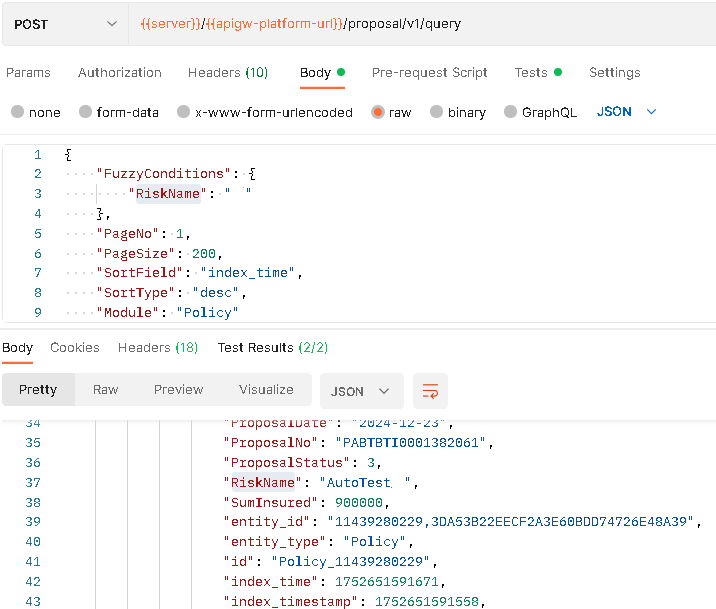Expand the request body JSON format dropdown
Screen dimensions: 716x609
pyautogui.click(x=627, y=112)
